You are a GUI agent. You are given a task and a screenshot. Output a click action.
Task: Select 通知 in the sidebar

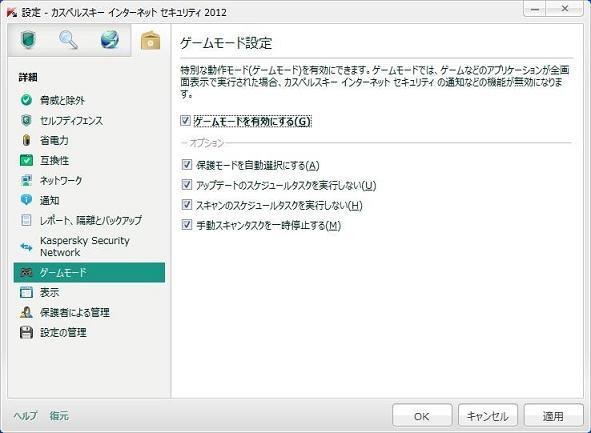[89, 200]
